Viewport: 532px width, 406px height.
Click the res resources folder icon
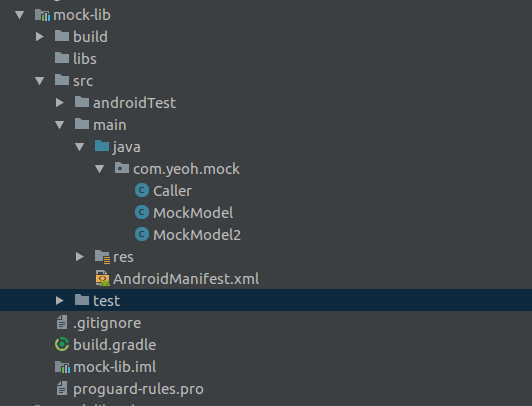(102, 257)
